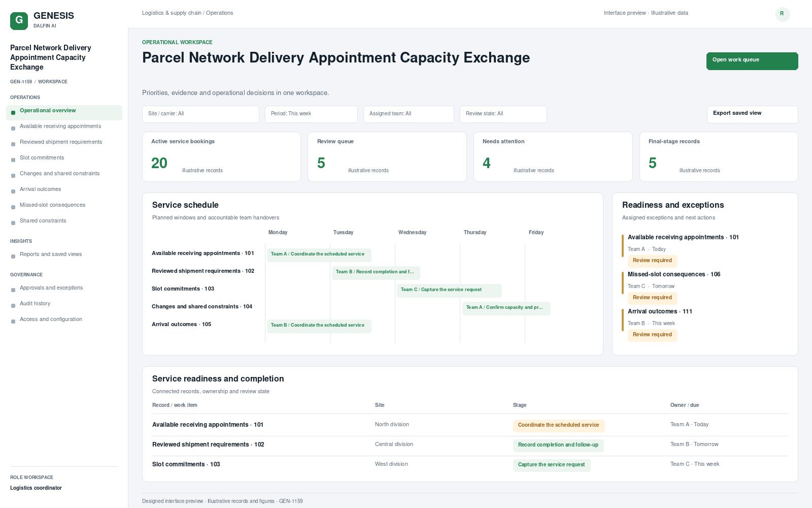
Task: Open table row Available receiving appointments · 101
Action: (470, 425)
